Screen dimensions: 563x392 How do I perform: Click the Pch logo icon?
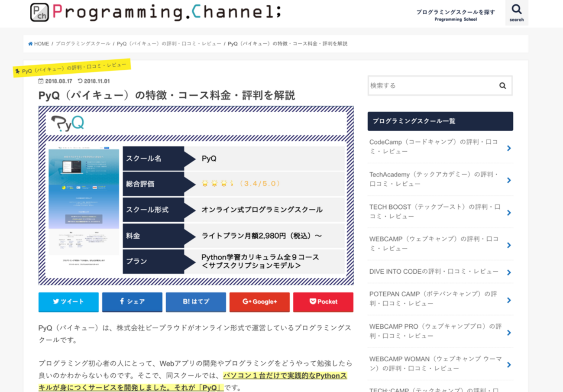[39, 12]
